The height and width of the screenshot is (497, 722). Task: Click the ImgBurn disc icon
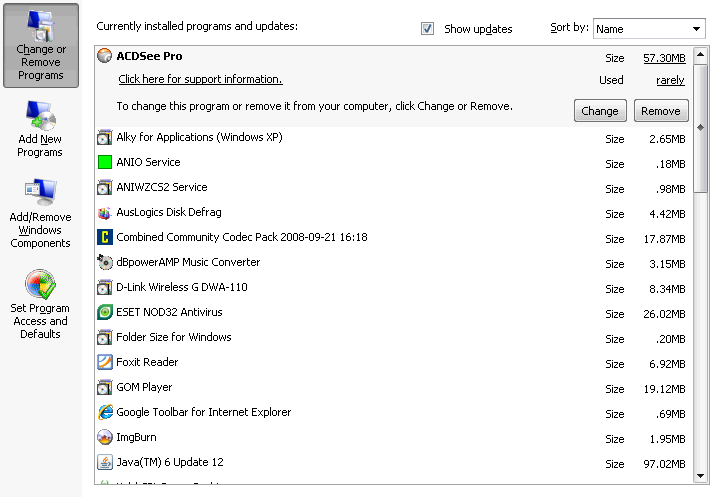pyautogui.click(x=105, y=437)
